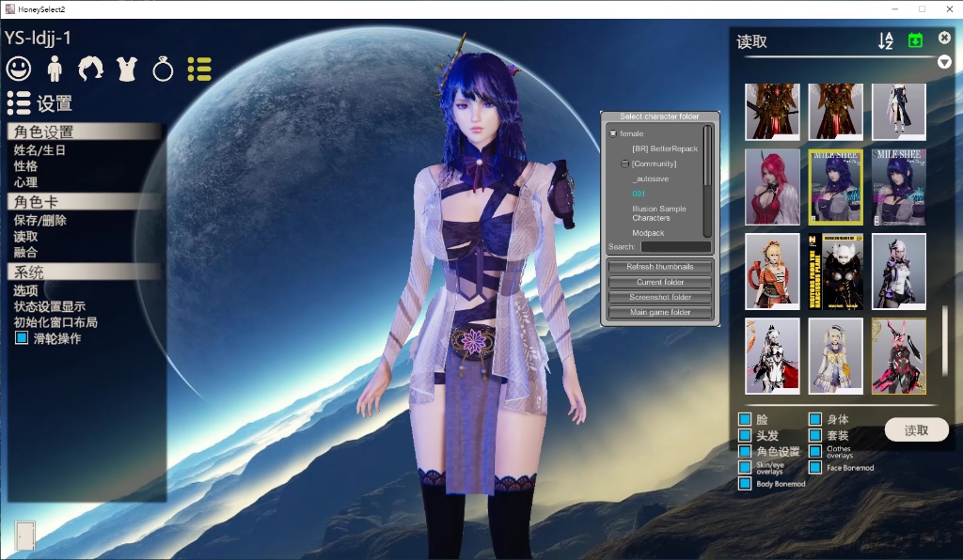Collapse the female folder tree node
This screenshot has height=560, width=963.
coord(613,133)
